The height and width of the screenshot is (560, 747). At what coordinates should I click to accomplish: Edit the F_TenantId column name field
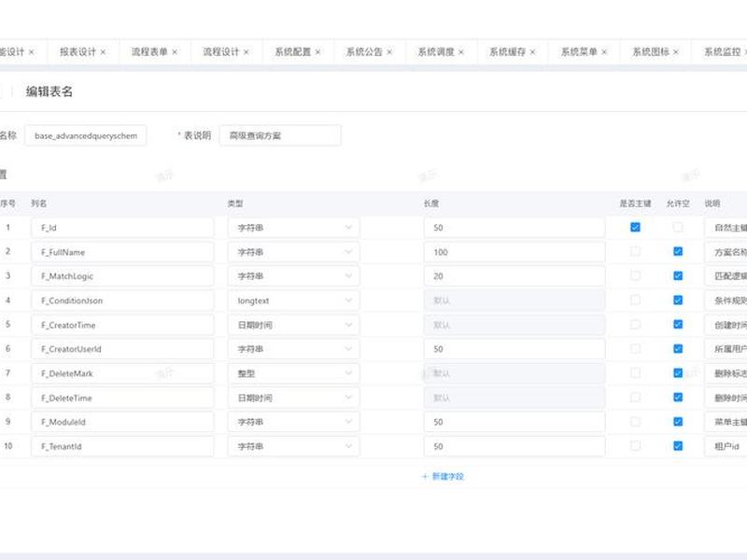coord(122,446)
